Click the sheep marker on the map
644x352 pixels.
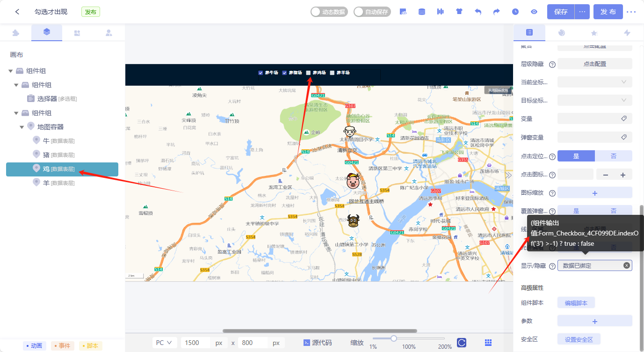[350, 132]
